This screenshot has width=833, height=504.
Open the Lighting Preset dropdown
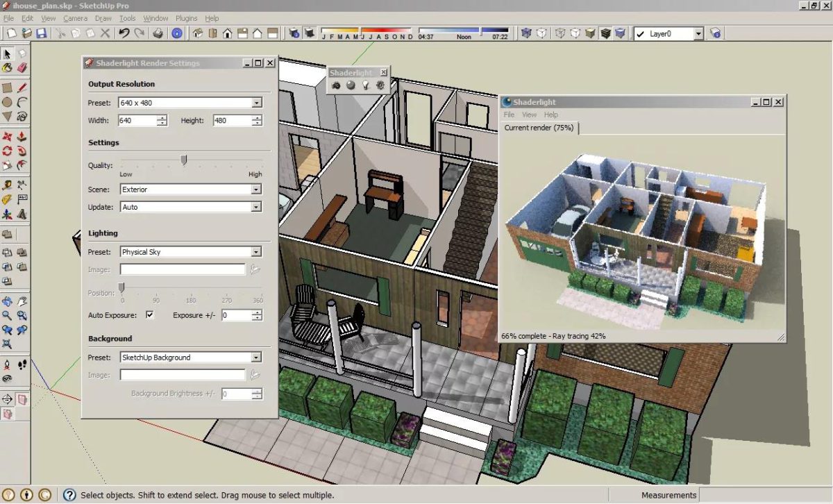pos(256,251)
